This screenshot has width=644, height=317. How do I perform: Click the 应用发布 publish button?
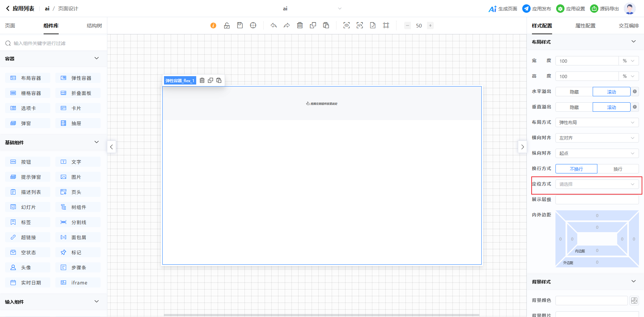tap(537, 9)
